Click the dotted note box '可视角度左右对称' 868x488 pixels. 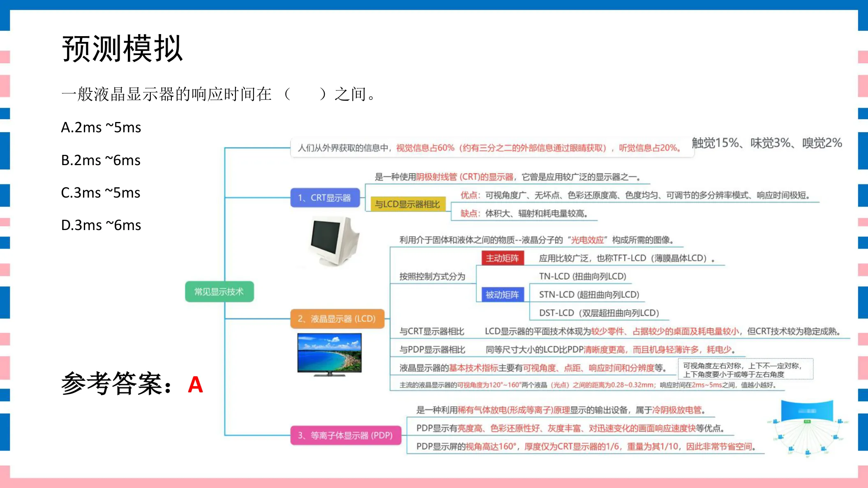[746, 370]
